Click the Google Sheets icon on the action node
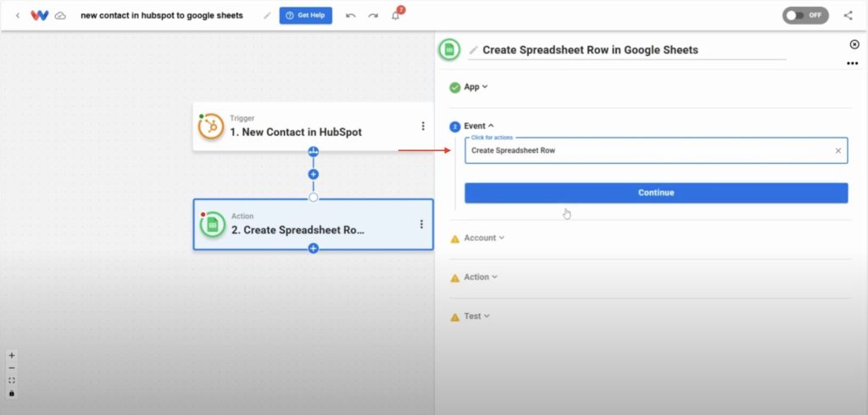The image size is (868, 415). pos(212,225)
